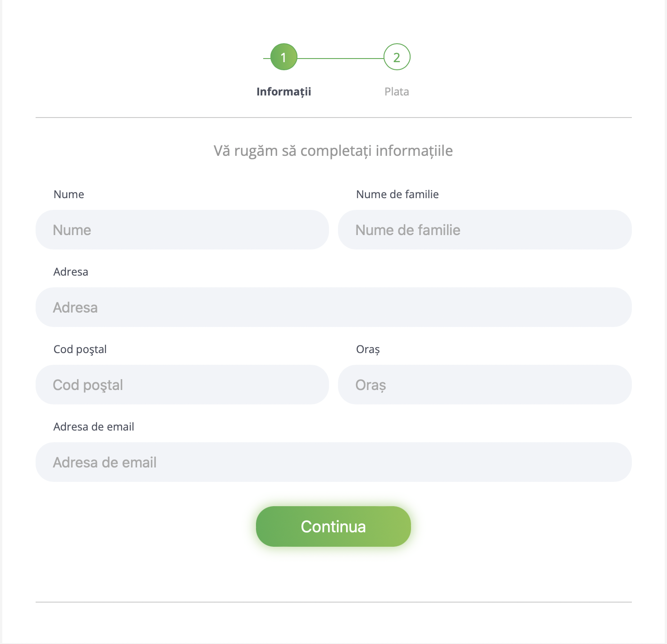
Task: Click the Cod poştal label text
Action: pyautogui.click(x=80, y=349)
